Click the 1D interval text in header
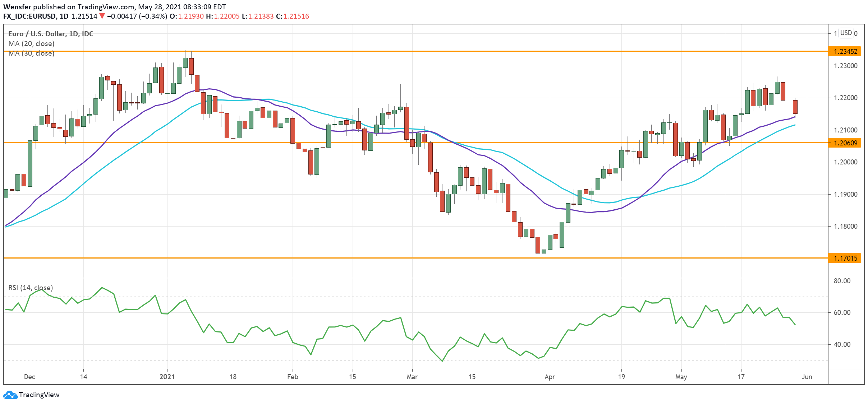Image resolution: width=868 pixels, height=405 pixels. coord(64,16)
